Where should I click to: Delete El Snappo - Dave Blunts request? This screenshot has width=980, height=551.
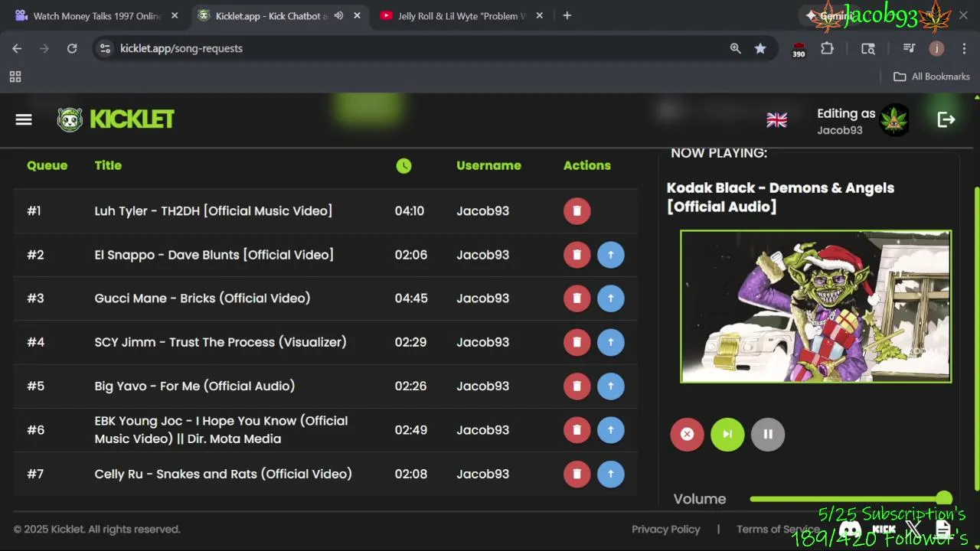click(x=577, y=255)
